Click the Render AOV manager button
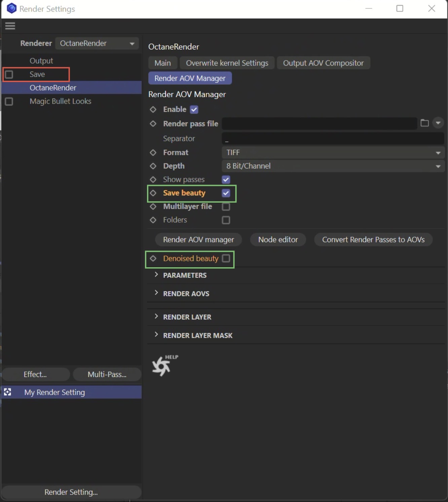This screenshot has width=448, height=502. (198, 240)
